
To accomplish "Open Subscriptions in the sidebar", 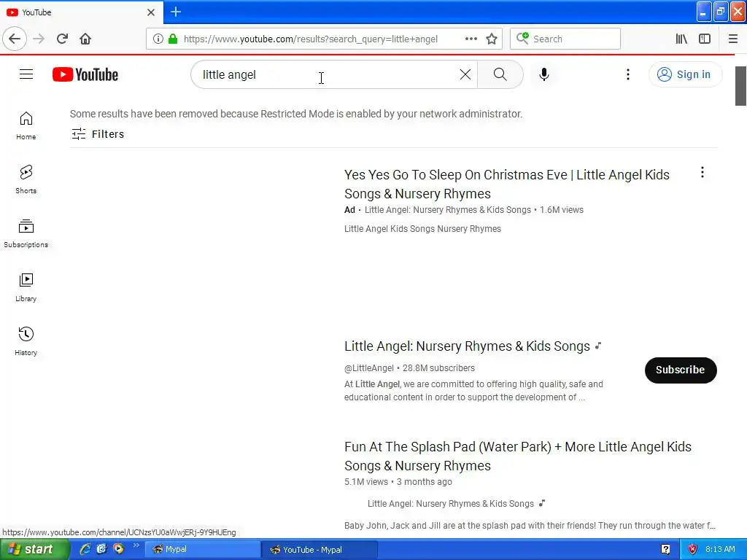I will coord(26,233).
